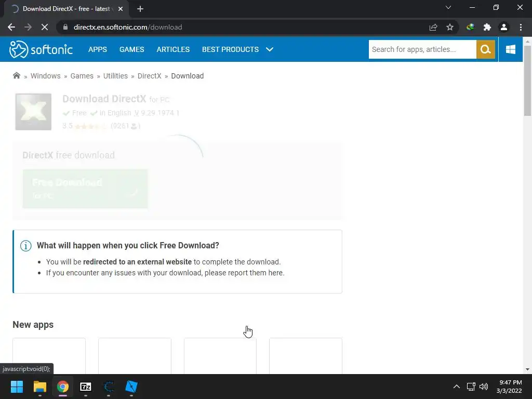Image resolution: width=532 pixels, height=399 pixels.
Task: Click the DirectX breadcrumb link
Action: point(149,76)
